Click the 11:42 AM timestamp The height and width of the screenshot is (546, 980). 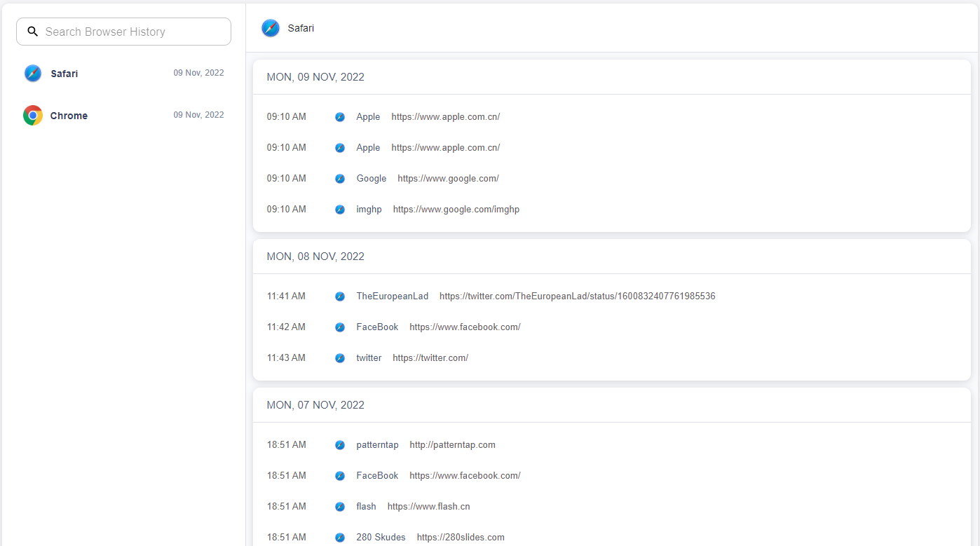point(286,327)
